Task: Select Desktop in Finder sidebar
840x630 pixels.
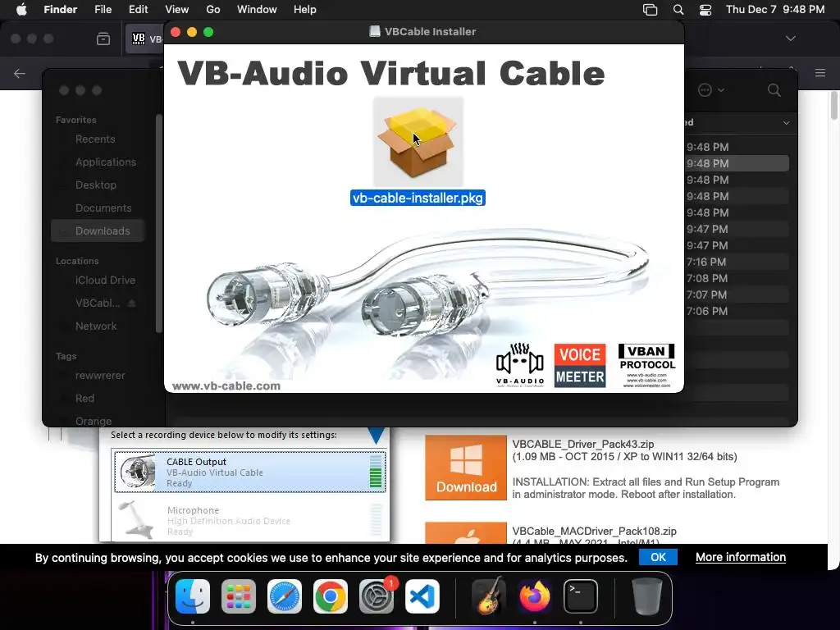Action: (x=96, y=185)
